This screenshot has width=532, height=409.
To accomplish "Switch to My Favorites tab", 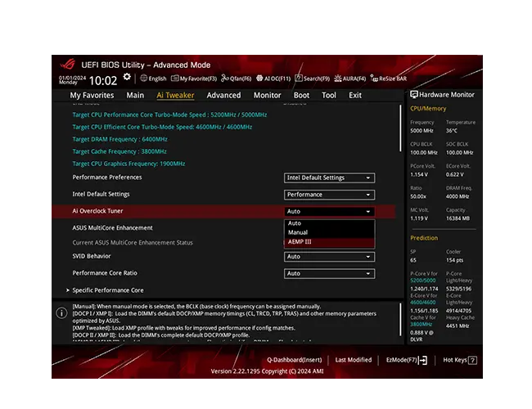I will (x=92, y=96).
